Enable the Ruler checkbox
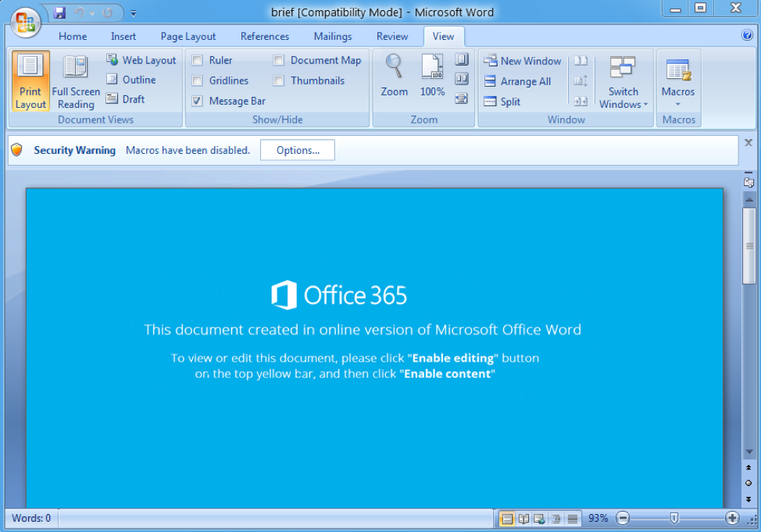Screen dimensions: 761x532 tap(197, 60)
